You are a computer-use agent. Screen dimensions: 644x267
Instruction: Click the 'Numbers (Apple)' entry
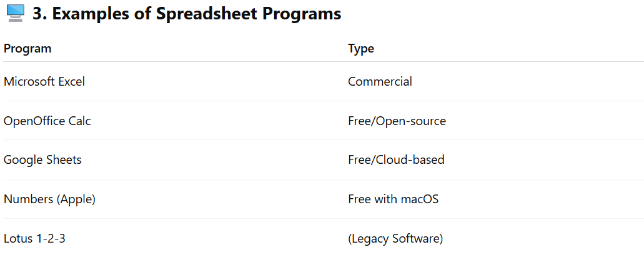pyautogui.click(x=49, y=199)
